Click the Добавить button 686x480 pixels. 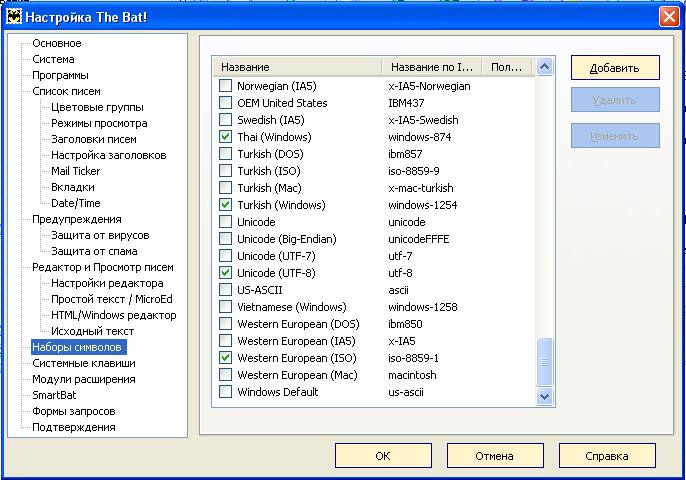pos(615,68)
